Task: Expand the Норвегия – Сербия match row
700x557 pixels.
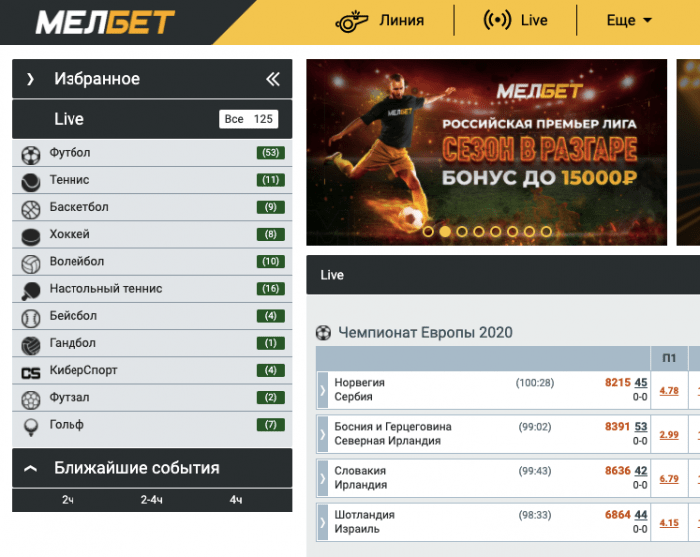Action: [322, 390]
